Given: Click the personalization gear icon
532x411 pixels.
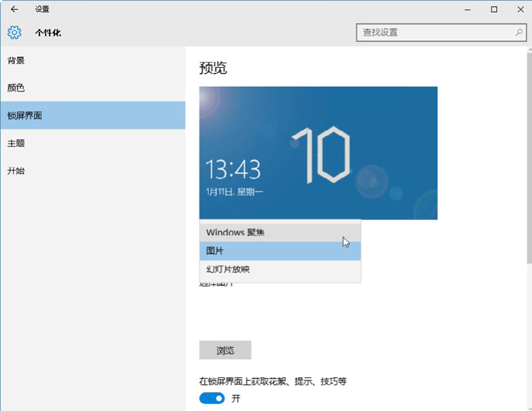Looking at the screenshot, I should click(x=14, y=32).
